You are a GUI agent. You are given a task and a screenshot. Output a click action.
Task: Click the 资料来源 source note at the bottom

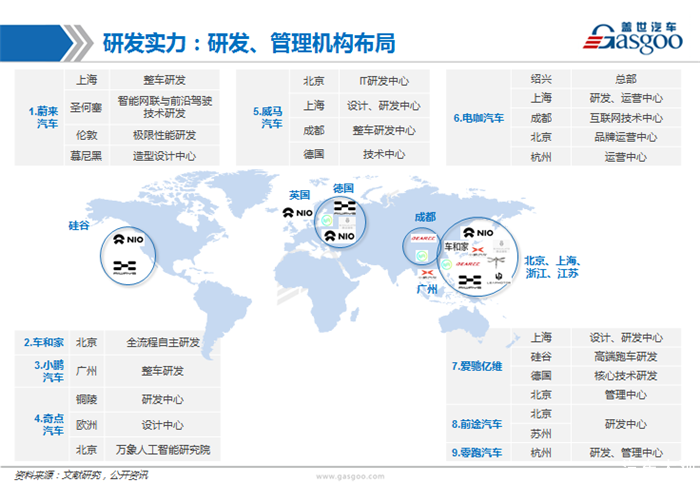pyautogui.click(x=81, y=475)
